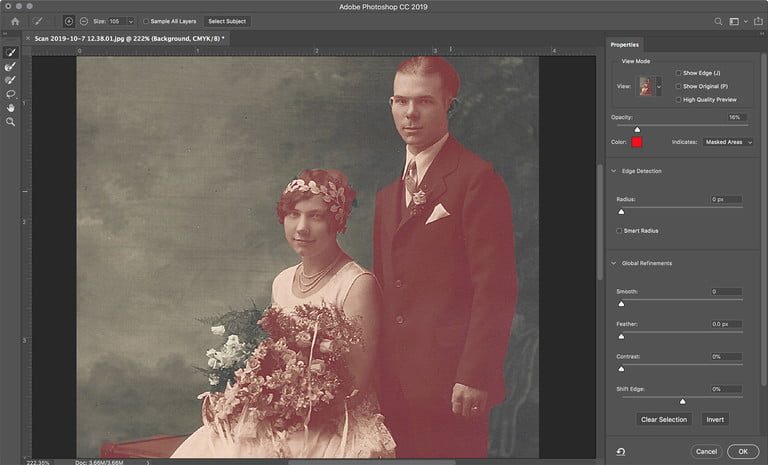
Task: Select the Hand tool
Action: coord(11,108)
